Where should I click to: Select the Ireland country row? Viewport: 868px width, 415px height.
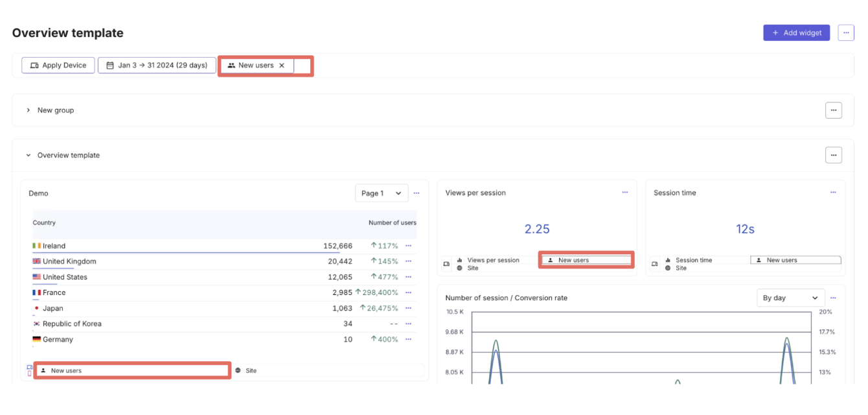point(224,246)
